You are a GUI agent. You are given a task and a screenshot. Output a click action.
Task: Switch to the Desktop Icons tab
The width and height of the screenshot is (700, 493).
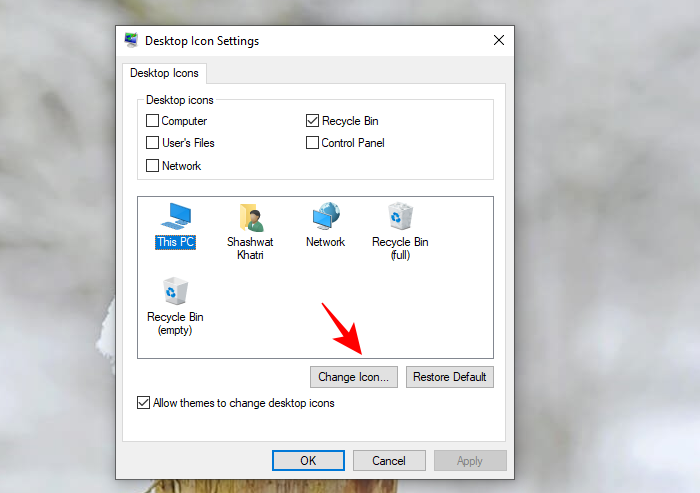(x=164, y=73)
